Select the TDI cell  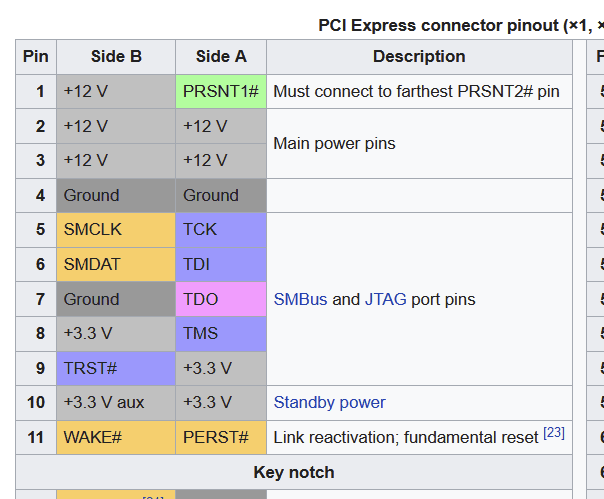pyautogui.click(x=221, y=264)
